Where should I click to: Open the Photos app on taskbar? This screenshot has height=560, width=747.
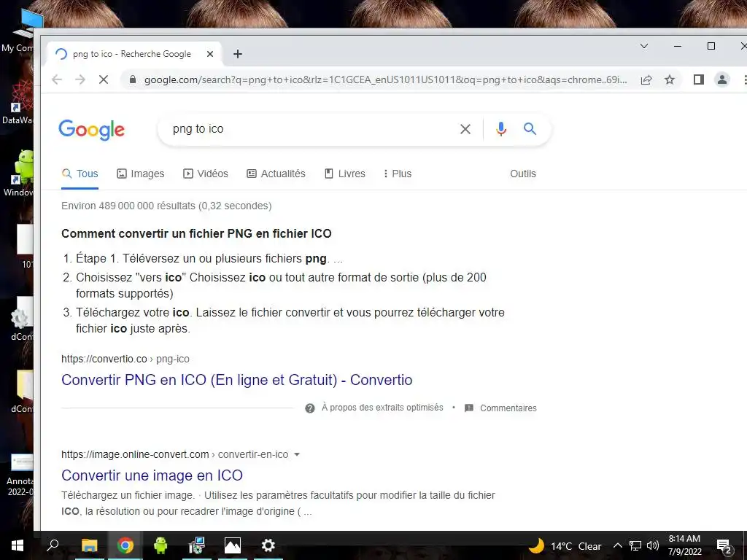pos(233,545)
